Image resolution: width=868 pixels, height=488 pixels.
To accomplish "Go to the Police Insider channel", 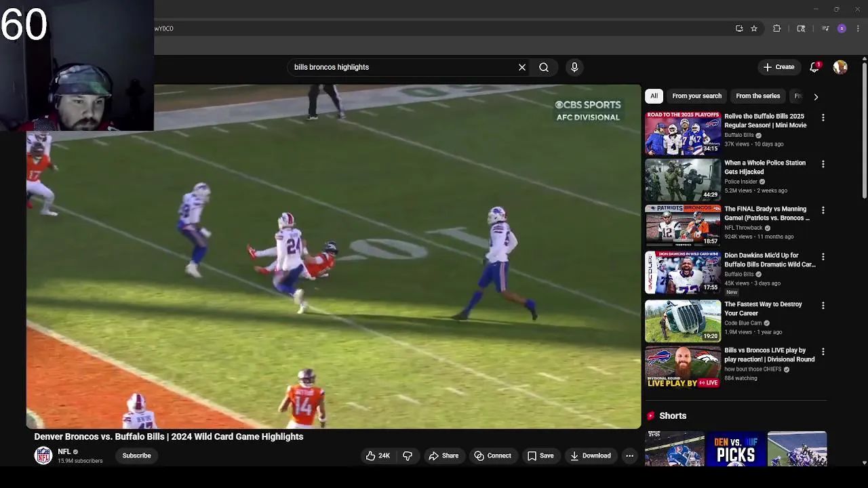I will (741, 182).
